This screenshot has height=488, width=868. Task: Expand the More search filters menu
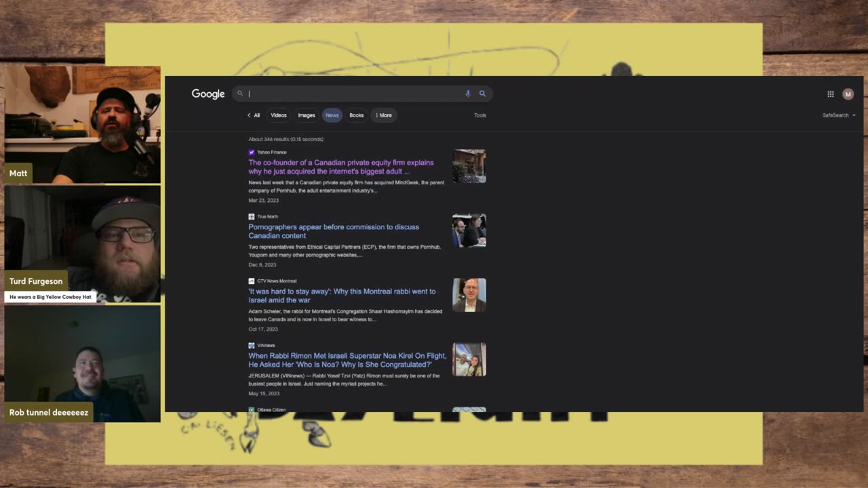coord(384,115)
